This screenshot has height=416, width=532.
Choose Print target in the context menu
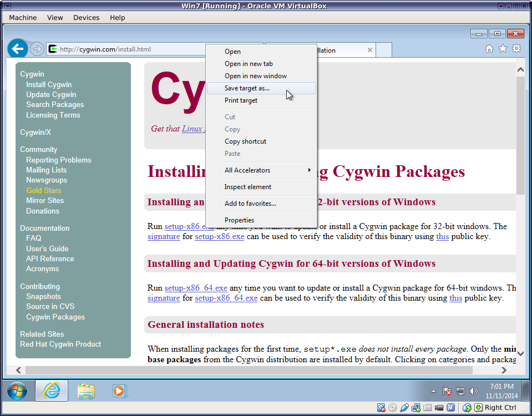point(261,100)
